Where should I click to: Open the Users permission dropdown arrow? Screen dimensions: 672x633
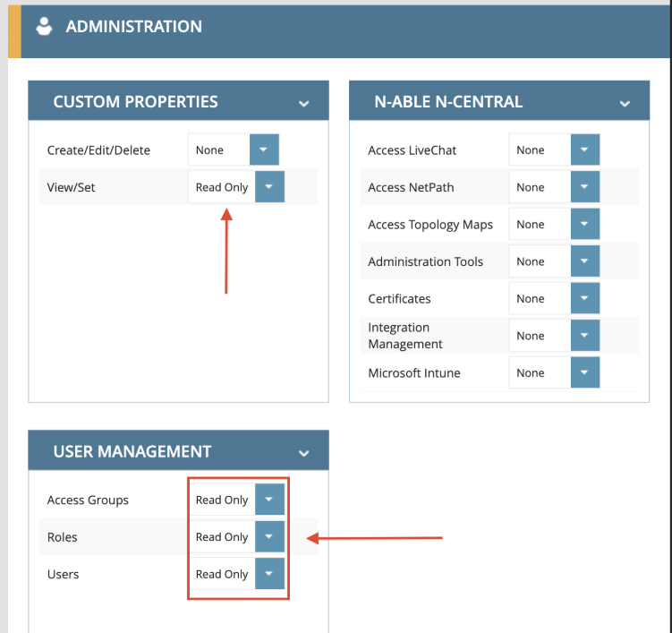[x=269, y=574]
